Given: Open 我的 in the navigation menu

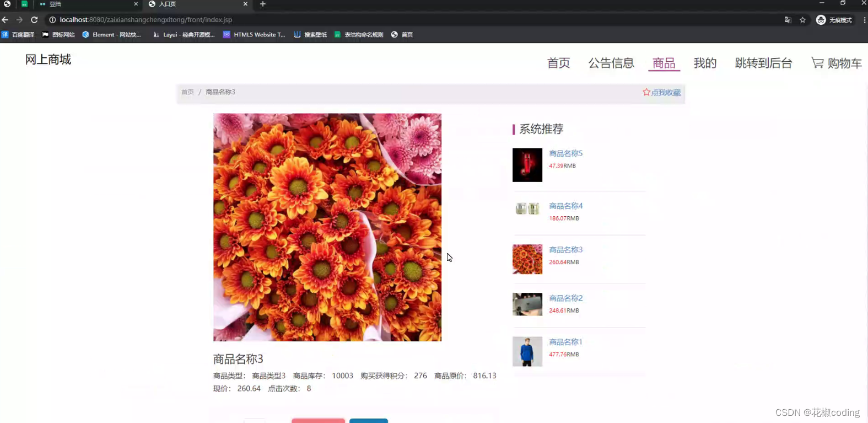Looking at the screenshot, I should [x=705, y=63].
